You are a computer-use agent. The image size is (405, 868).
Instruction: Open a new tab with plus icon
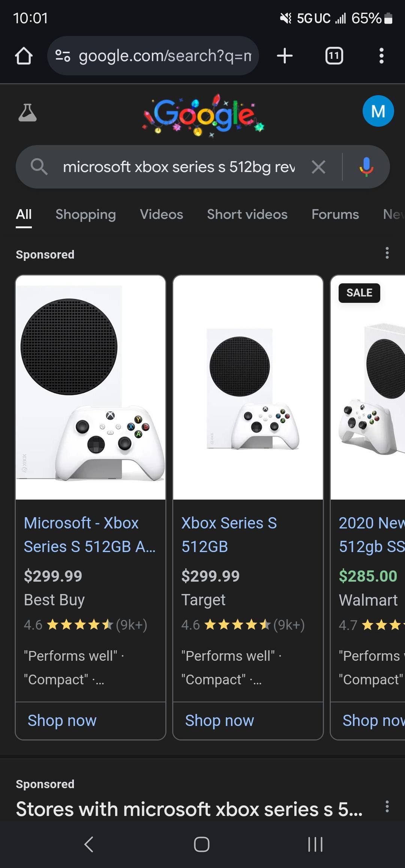285,56
